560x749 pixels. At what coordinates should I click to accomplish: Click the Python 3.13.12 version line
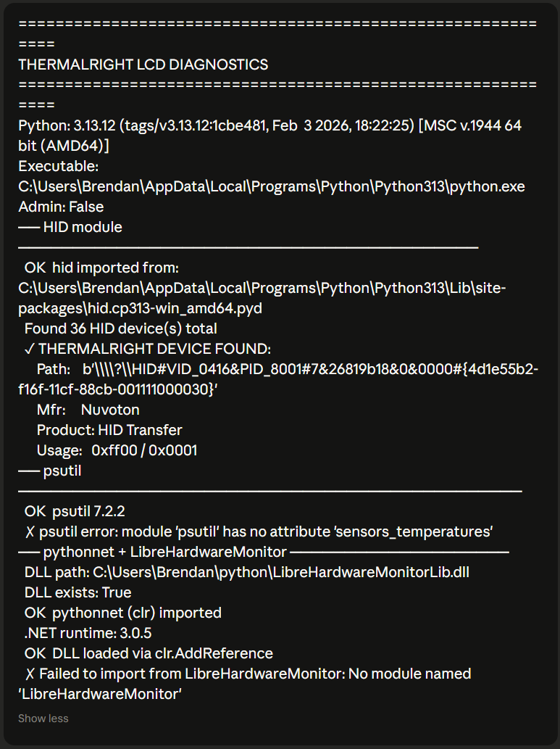269,125
